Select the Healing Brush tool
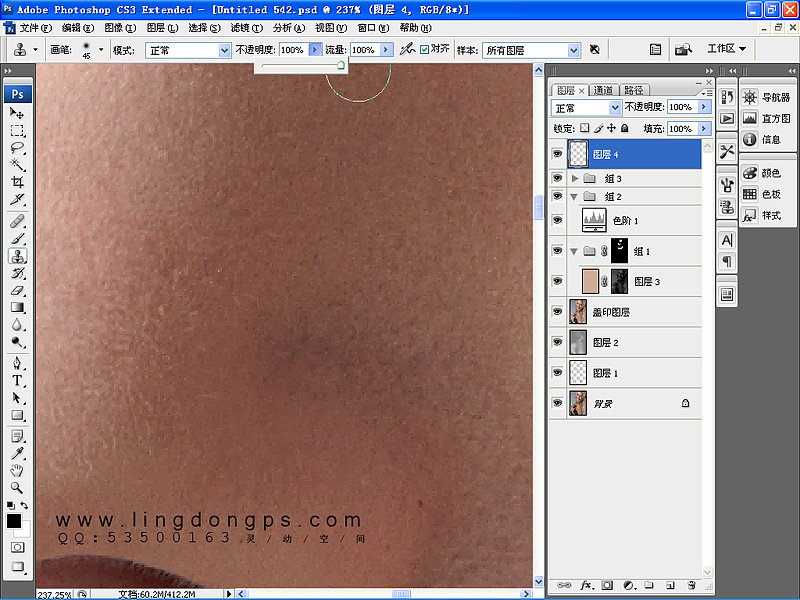This screenshot has width=800, height=600. 17,221
